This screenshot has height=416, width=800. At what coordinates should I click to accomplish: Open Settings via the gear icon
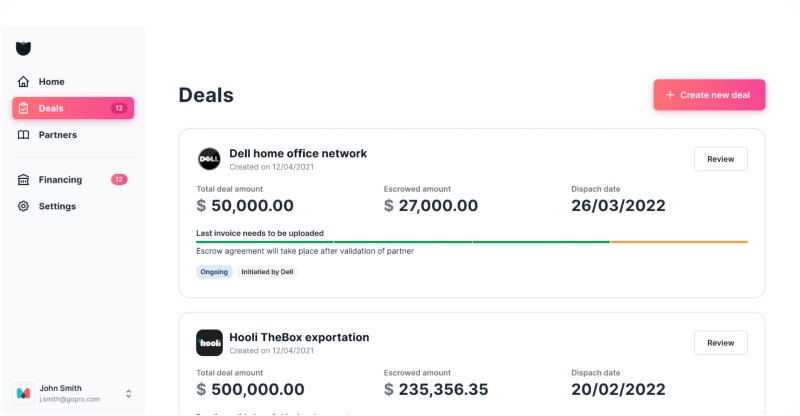tap(24, 206)
